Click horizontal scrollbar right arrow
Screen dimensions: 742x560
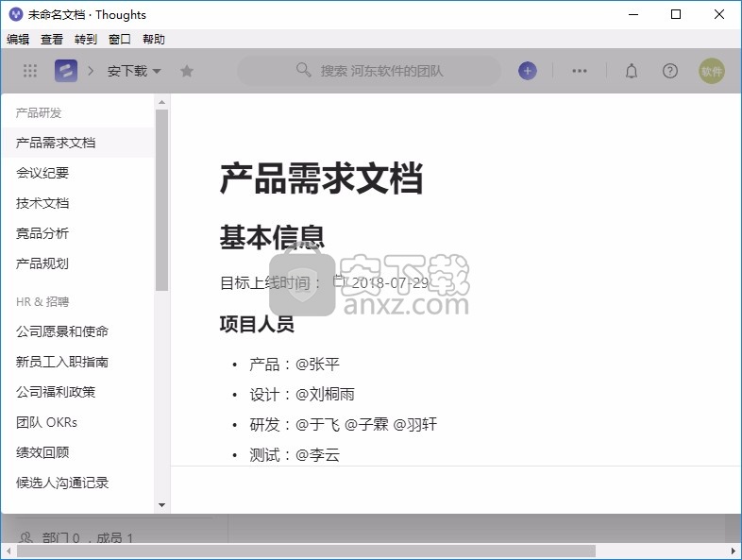(734, 551)
